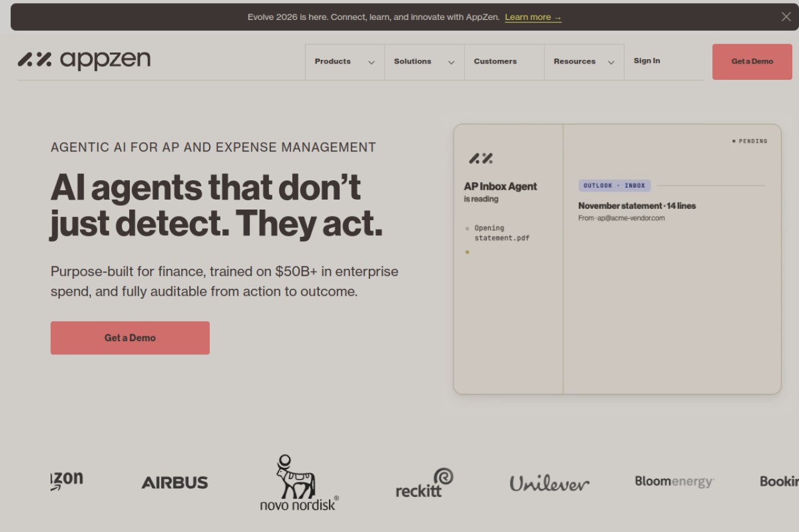Click the Reckitt logo
Viewport: 799px width, 532px height.
coord(424,483)
